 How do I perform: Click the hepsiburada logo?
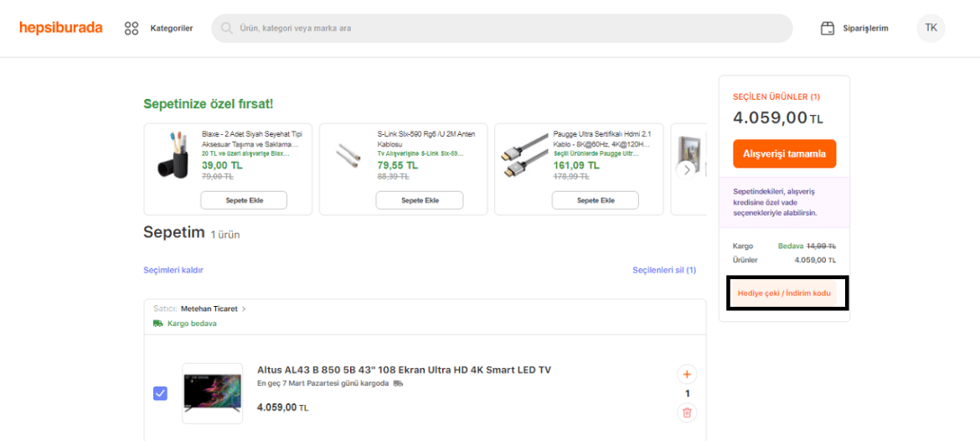point(61,28)
